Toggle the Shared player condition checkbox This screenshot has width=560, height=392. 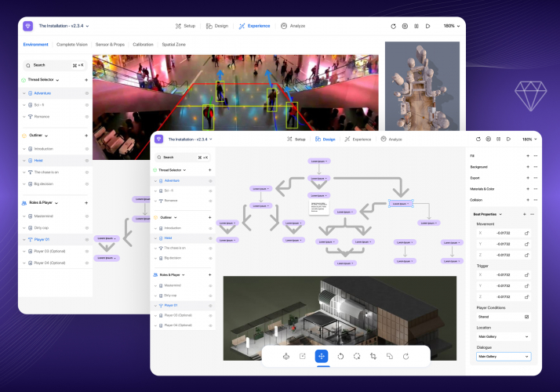point(526,317)
